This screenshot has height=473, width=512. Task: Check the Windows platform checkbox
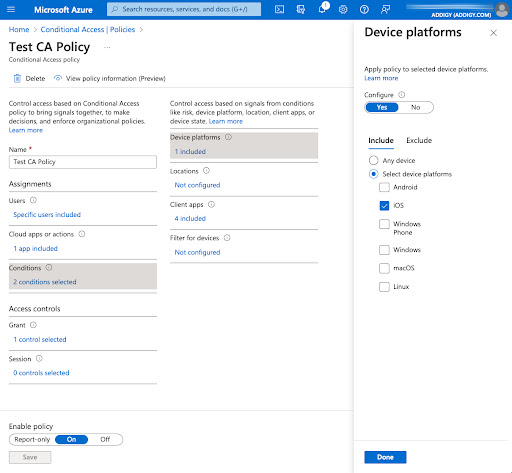(x=384, y=250)
